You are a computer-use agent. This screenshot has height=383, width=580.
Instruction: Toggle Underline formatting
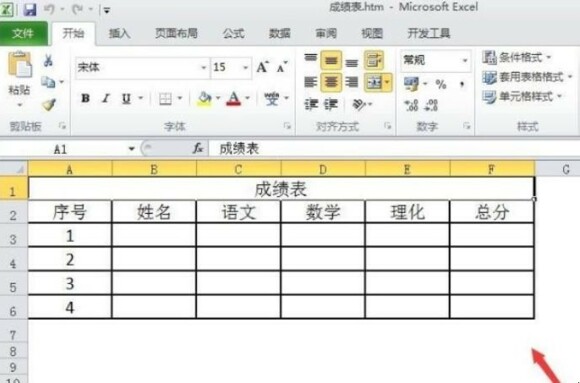coord(127,98)
